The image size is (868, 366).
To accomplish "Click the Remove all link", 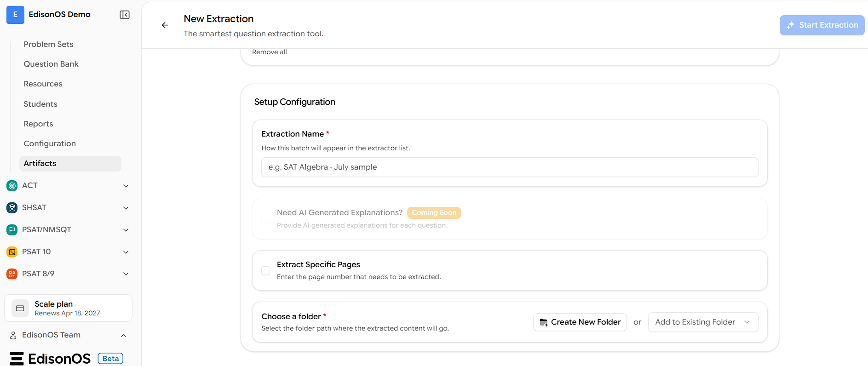I will [270, 52].
